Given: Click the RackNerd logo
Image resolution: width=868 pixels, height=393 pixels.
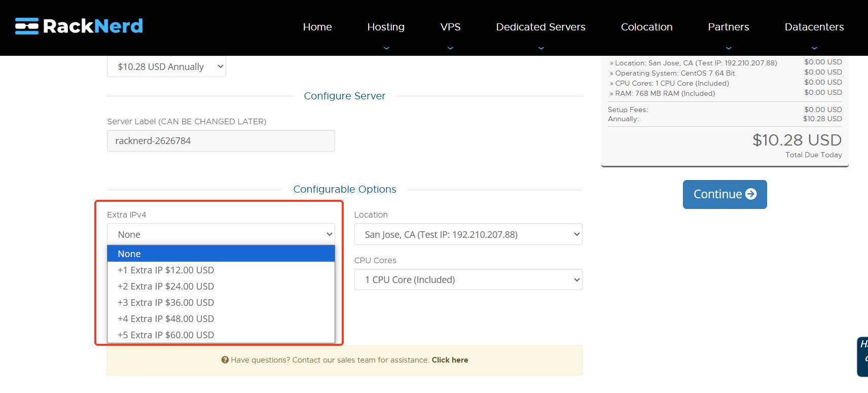Looking at the screenshot, I should click(x=79, y=26).
